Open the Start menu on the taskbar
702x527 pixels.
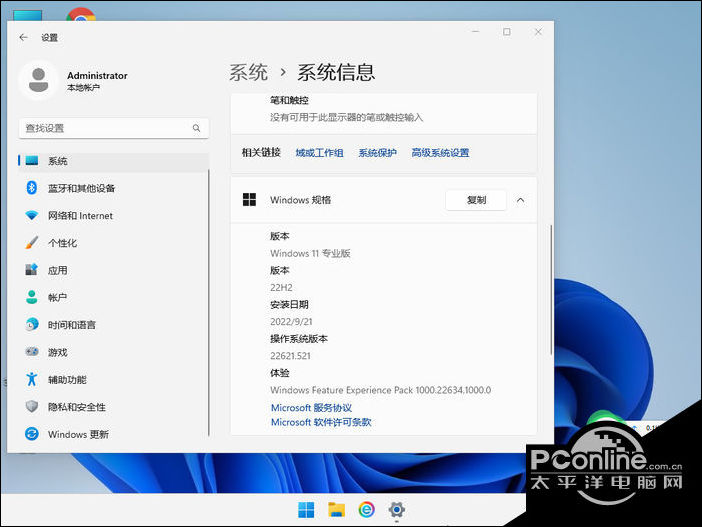306,510
